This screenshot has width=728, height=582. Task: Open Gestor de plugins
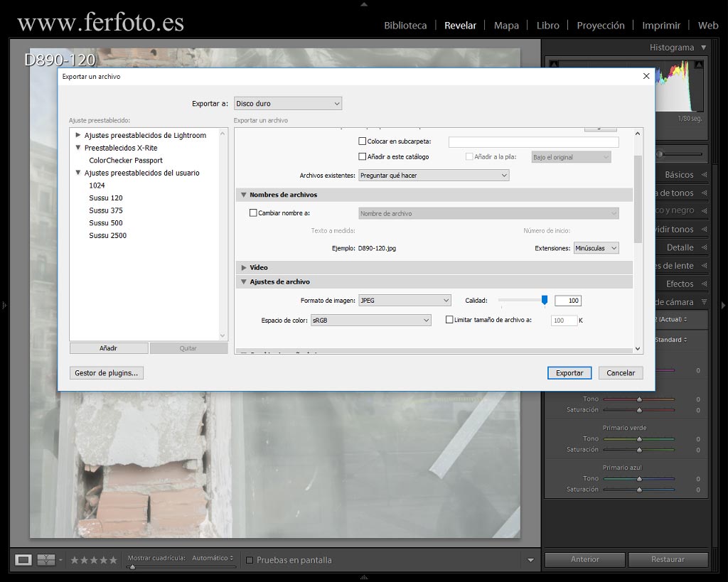(x=107, y=373)
